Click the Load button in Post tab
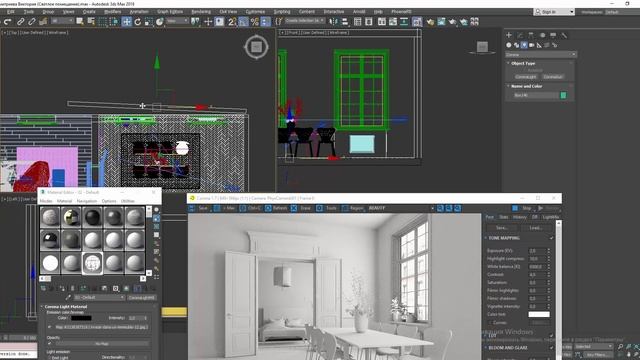This screenshot has height=360, width=640. tap(536, 228)
